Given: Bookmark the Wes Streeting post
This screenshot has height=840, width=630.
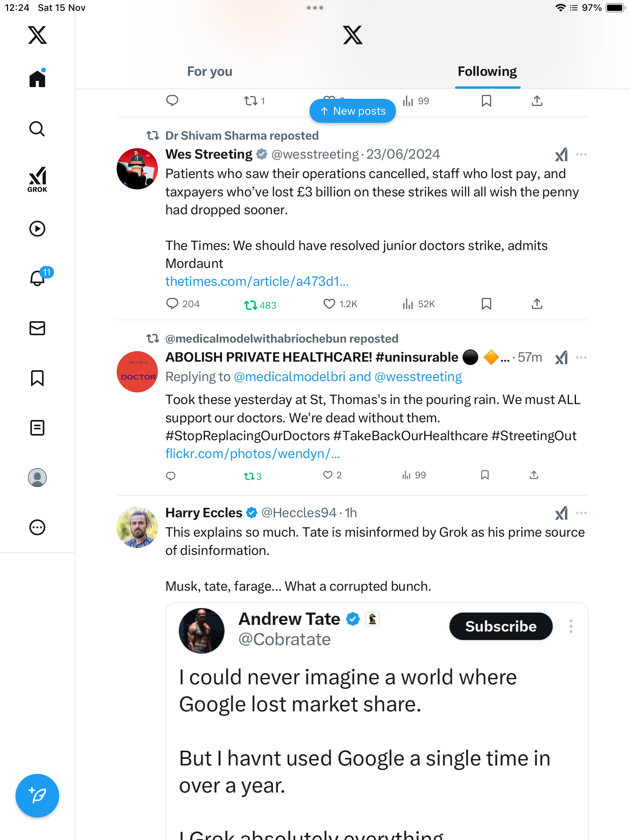Looking at the screenshot, I should (x=486, y=304).
